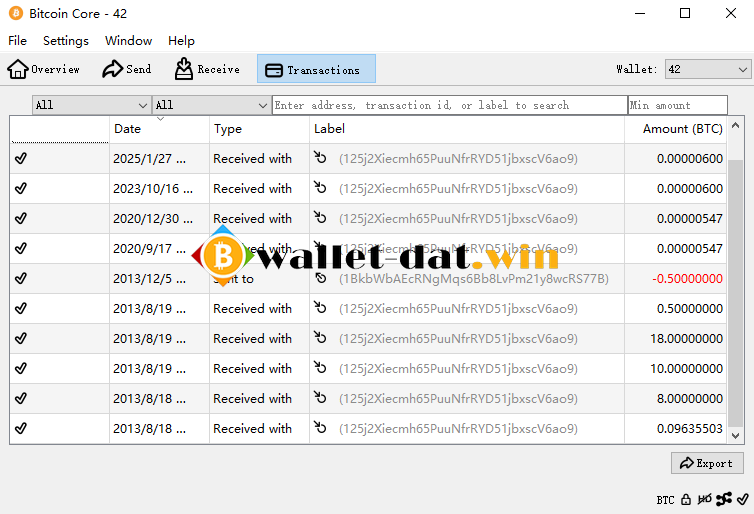Image resolution: width=754 pixels, height=514 pixels.
Task: Click the confirmed checkmark of the 0.09635503 row
Action: coord(21,428)
